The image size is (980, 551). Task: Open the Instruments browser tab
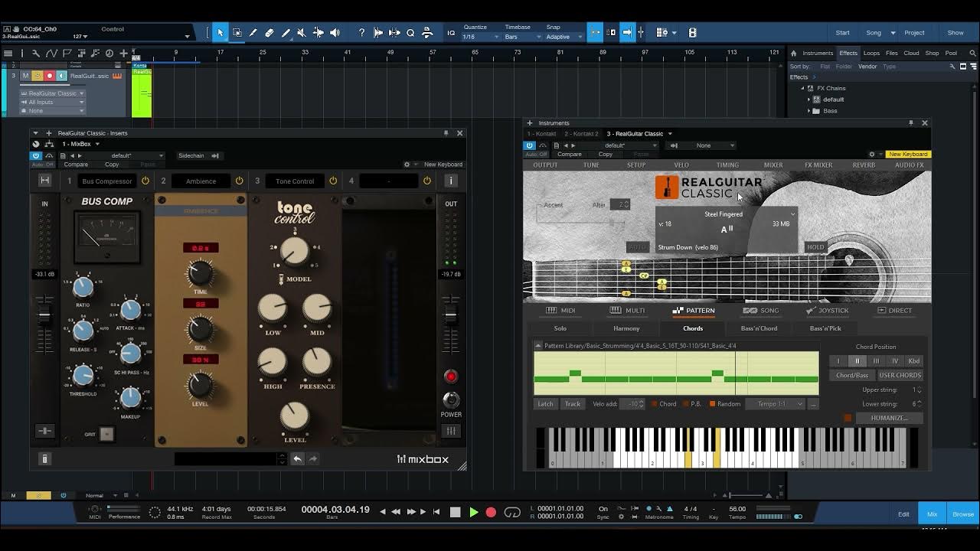coord(818,53)
